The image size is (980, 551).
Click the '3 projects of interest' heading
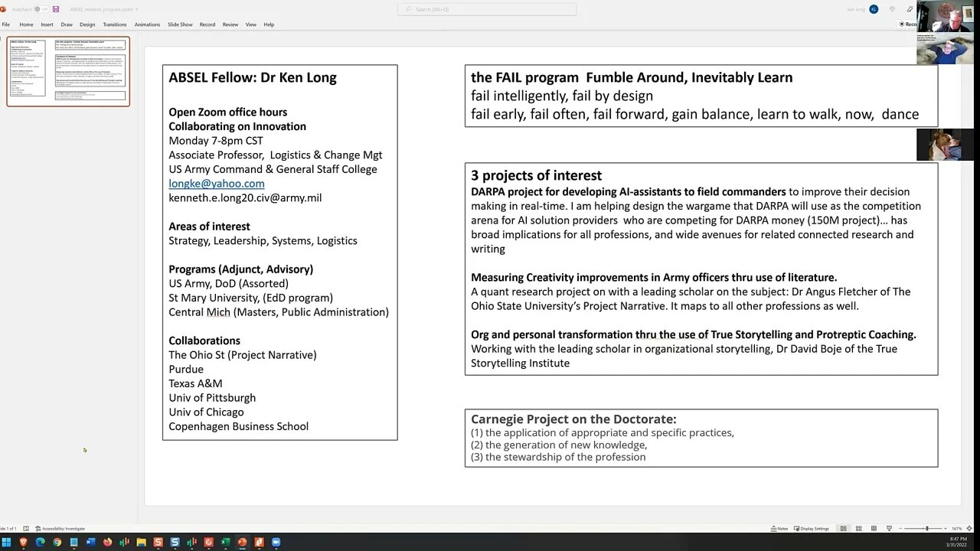coord(536,175)
